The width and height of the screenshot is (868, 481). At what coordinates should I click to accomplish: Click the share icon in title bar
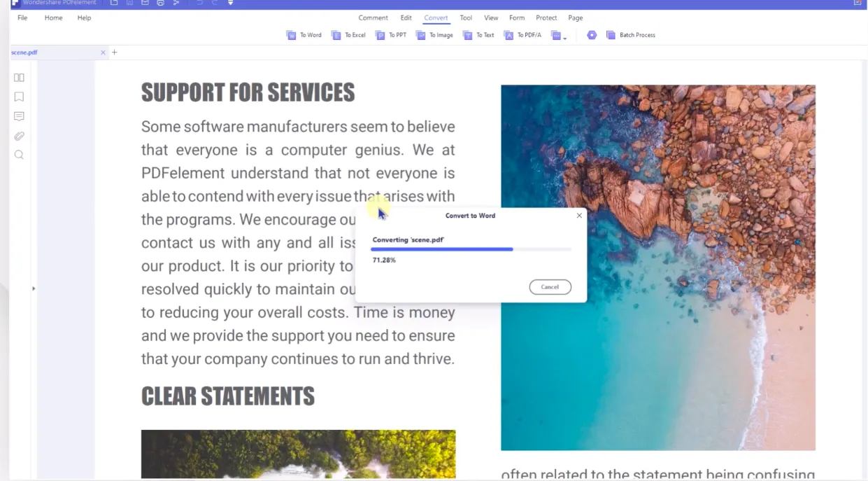[x=176, y=3]
